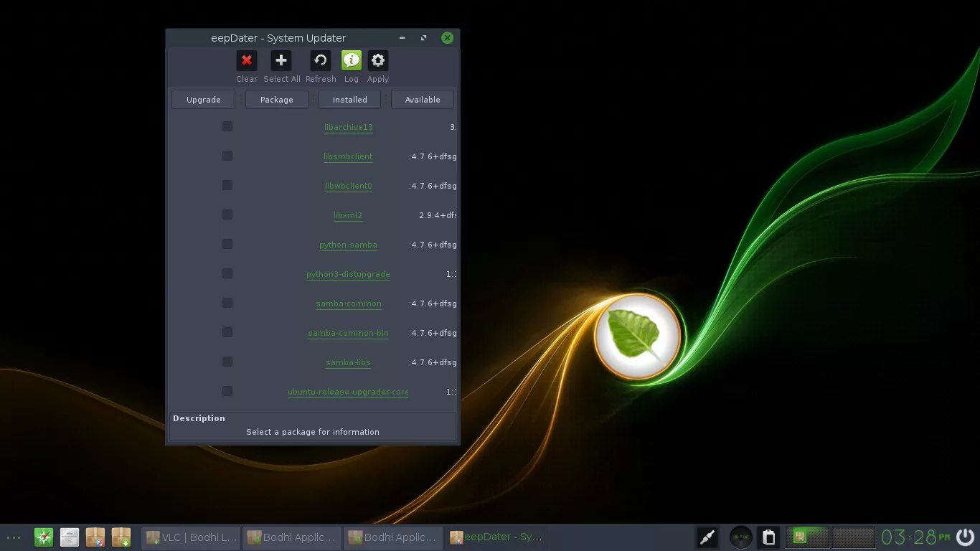Select the python3-distupgrade package link
Screen dimensions: 980x551
click(x=348, y=274)
